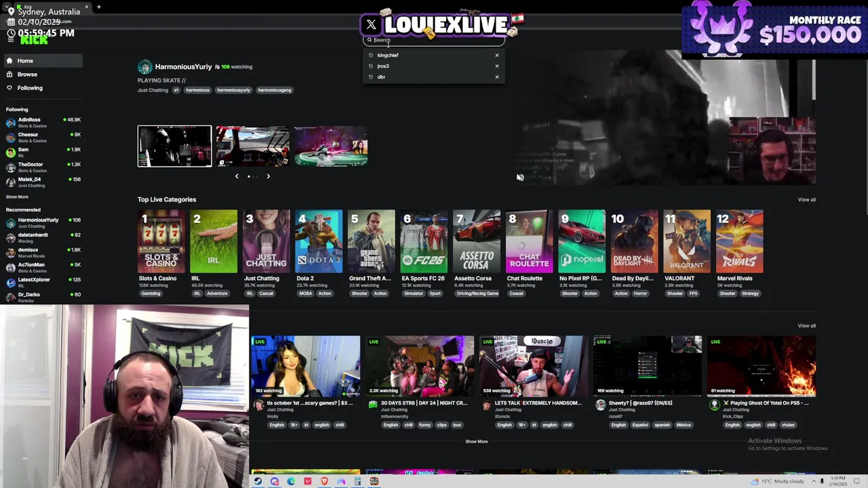Viewport: 868px width, 488px height.
Task: Open Dota 2 category card
Action: (x=319, y=241)
